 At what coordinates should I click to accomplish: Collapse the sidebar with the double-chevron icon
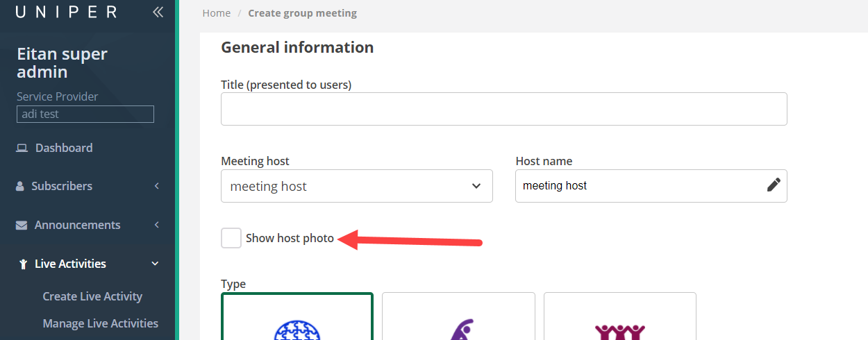[x=158, y=12]
